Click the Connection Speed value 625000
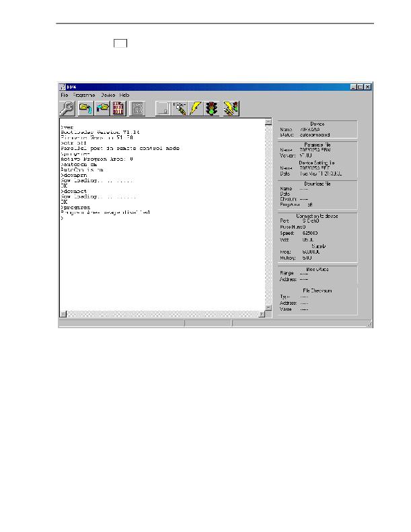 click(x=310, y=233)
